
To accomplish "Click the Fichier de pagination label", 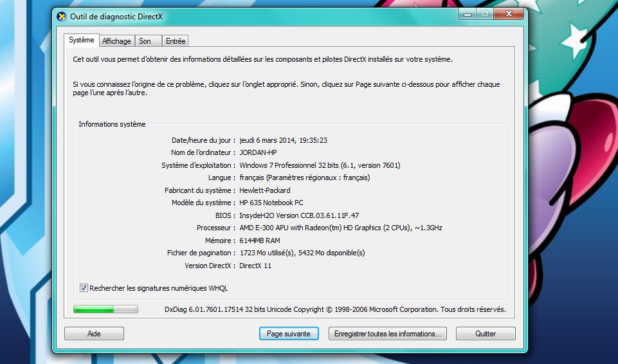I will [201, 253].
